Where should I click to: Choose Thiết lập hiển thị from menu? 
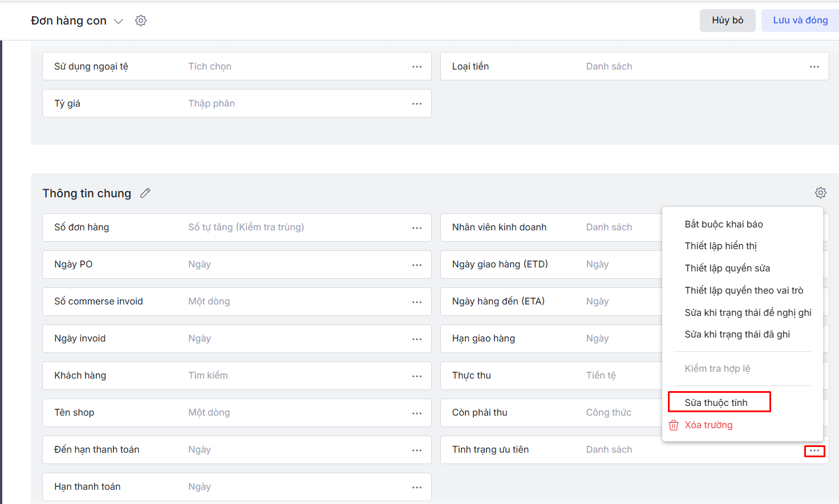pos(720,246)
